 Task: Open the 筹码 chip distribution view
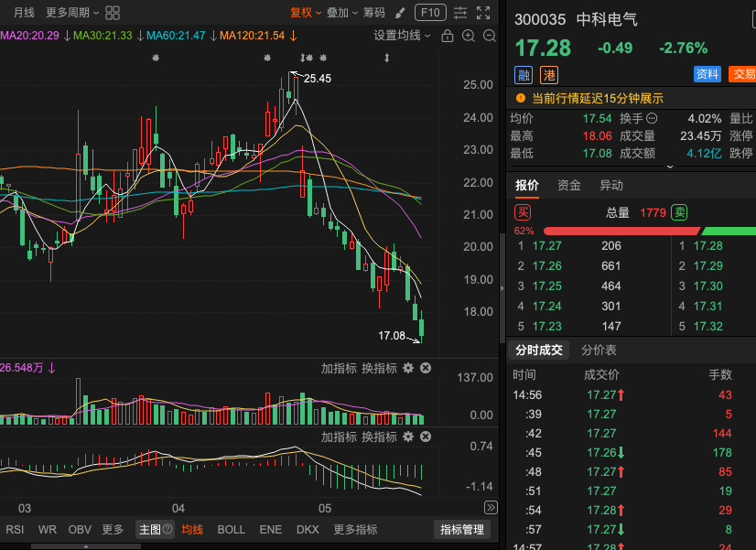(x=374, y=13)
